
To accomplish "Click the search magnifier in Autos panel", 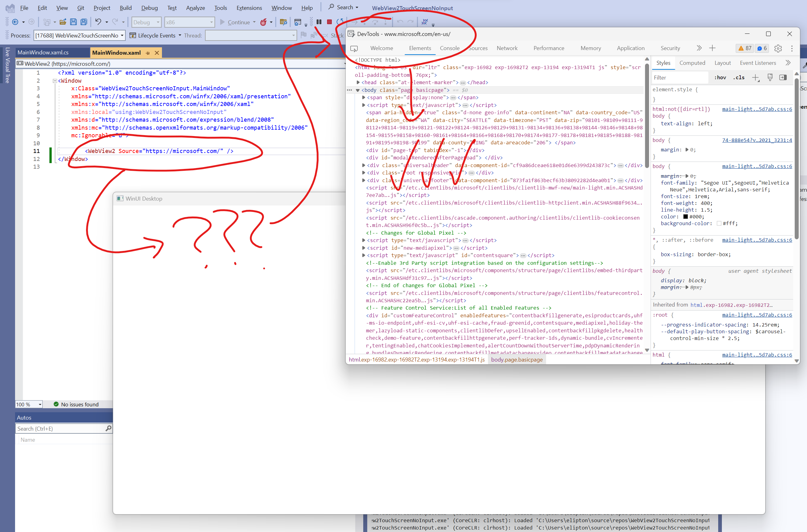I will pos(108,428).
